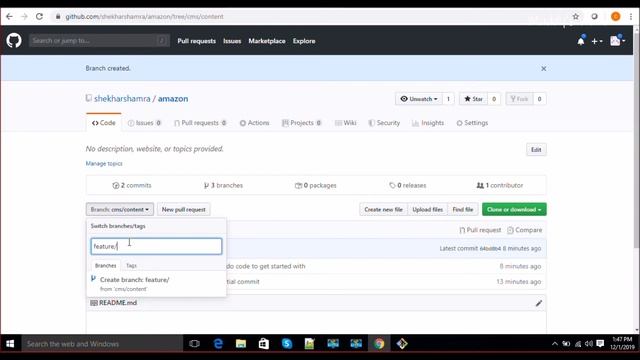Open Marketplace in the top navigation

[x=267, y=41]
